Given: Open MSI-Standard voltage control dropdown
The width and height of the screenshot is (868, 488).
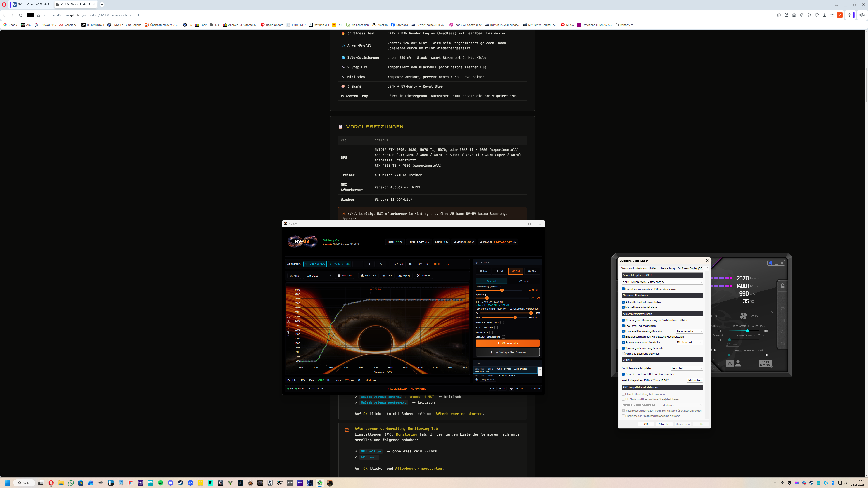Looking at the screenshot, I should [690, 343].
